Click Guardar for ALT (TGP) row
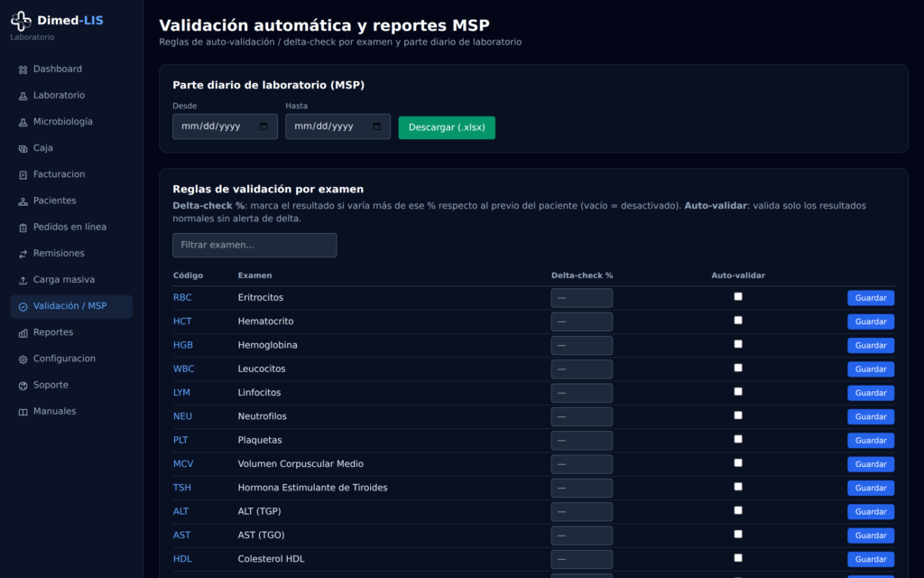Image resolution: width=924 pixels, height=578 pixels. [871, 511]
